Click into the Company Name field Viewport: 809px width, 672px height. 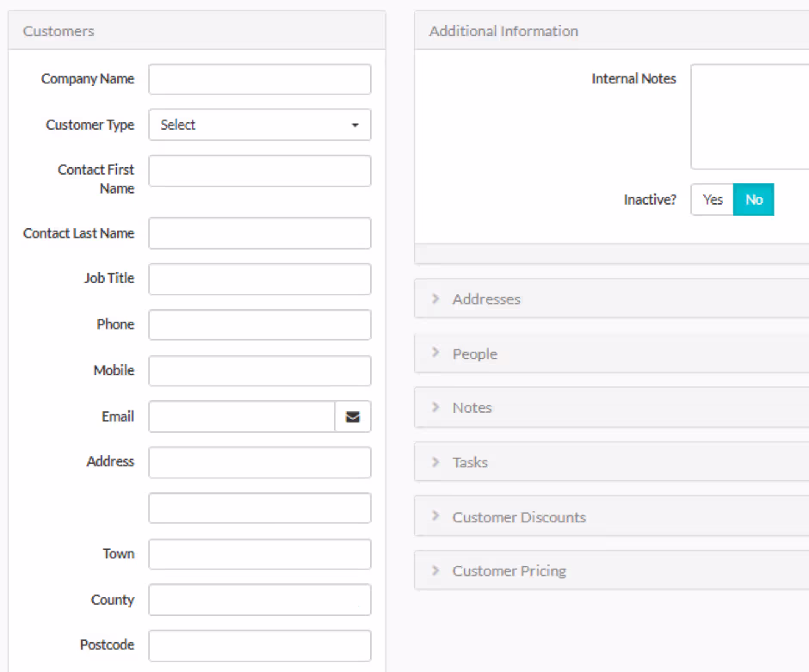[x=260, y=79]
